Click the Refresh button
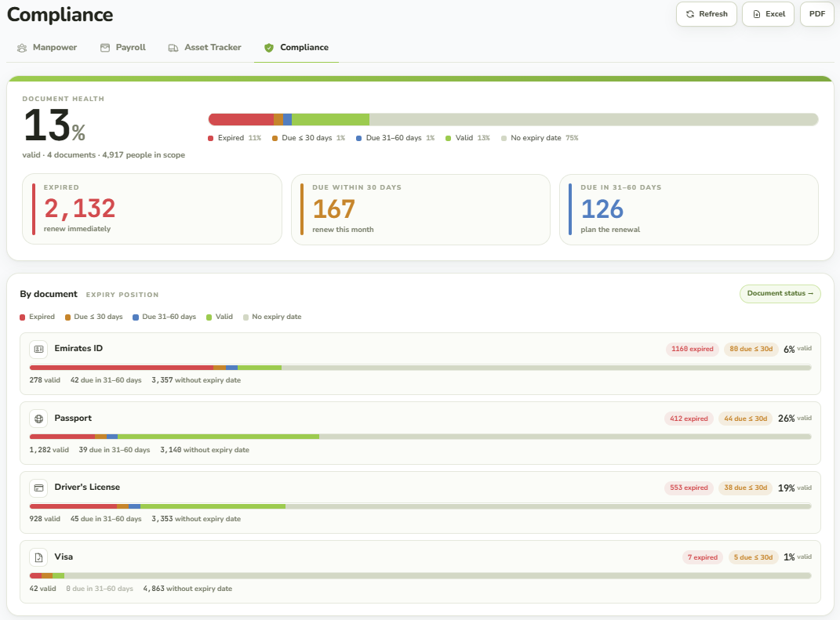Image resolution: width=840 pixels, height=620 pixels. [x=707, y=14]
